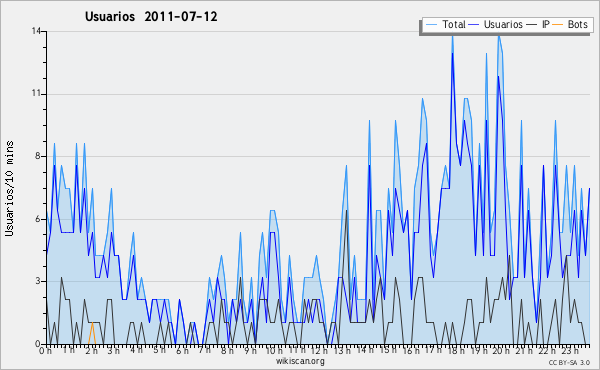The width and height of the screenshot is (600, 370).
Task: Click the x-axis label '22 h'
Action: [x=547, y=351]
